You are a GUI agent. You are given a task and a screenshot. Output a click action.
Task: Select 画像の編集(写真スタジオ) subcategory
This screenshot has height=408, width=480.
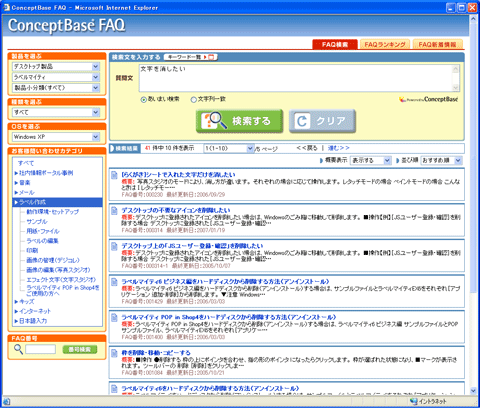pos(58,270)
